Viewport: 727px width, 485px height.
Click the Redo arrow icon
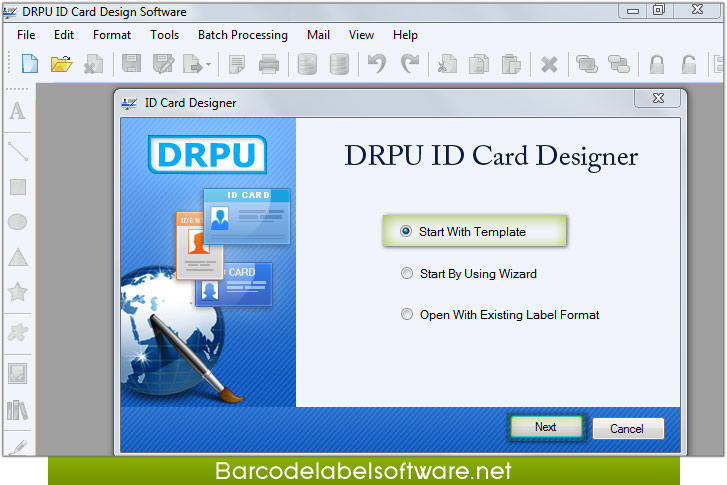coord(410,64)
